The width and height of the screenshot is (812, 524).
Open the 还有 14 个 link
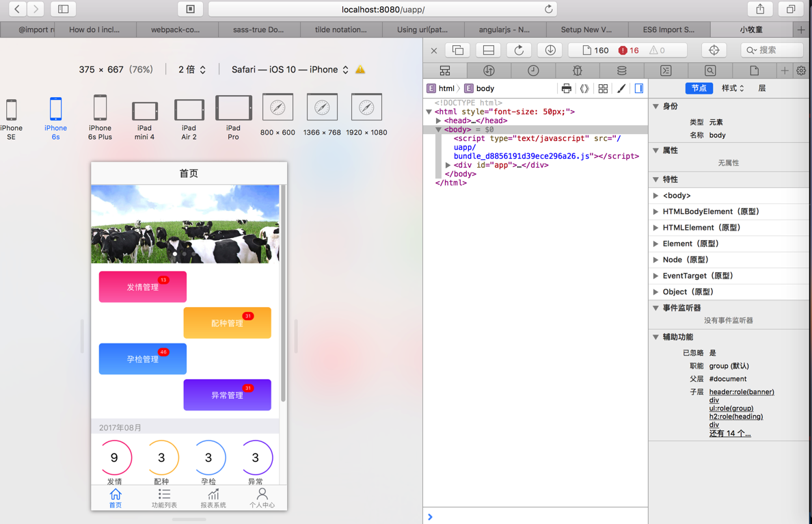[x=730, y=433]
